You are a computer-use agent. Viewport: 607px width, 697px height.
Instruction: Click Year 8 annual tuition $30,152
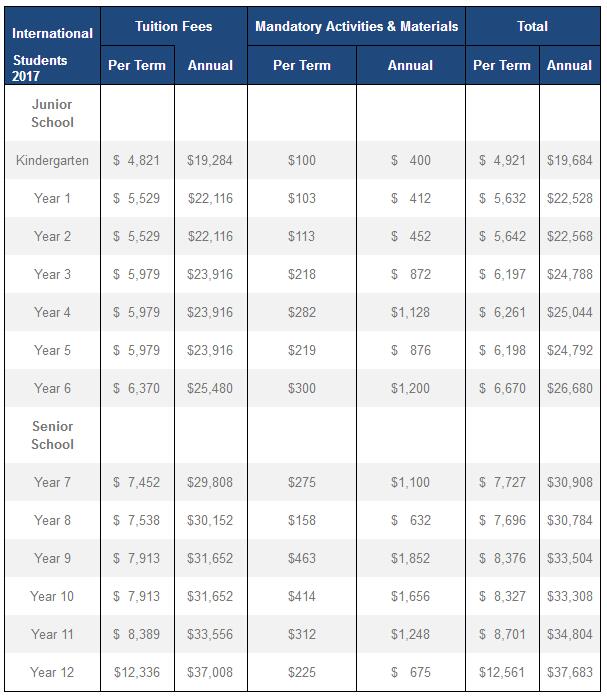210,520
